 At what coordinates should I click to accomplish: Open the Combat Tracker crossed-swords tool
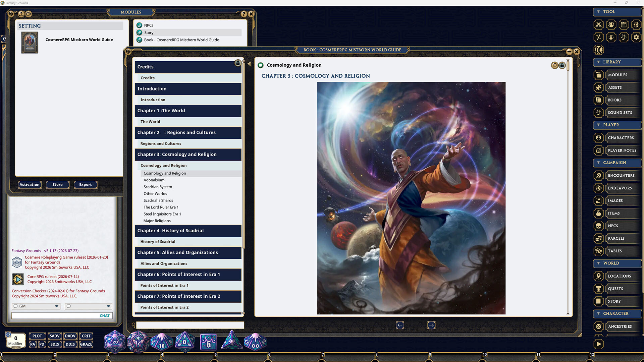click(598, 24)
